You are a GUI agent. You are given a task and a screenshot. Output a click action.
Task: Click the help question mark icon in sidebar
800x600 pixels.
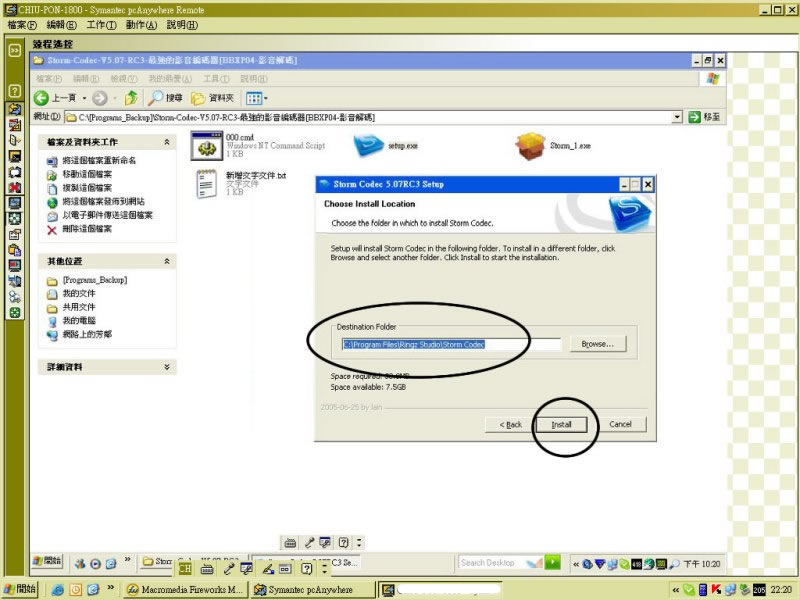pos(15,91)
